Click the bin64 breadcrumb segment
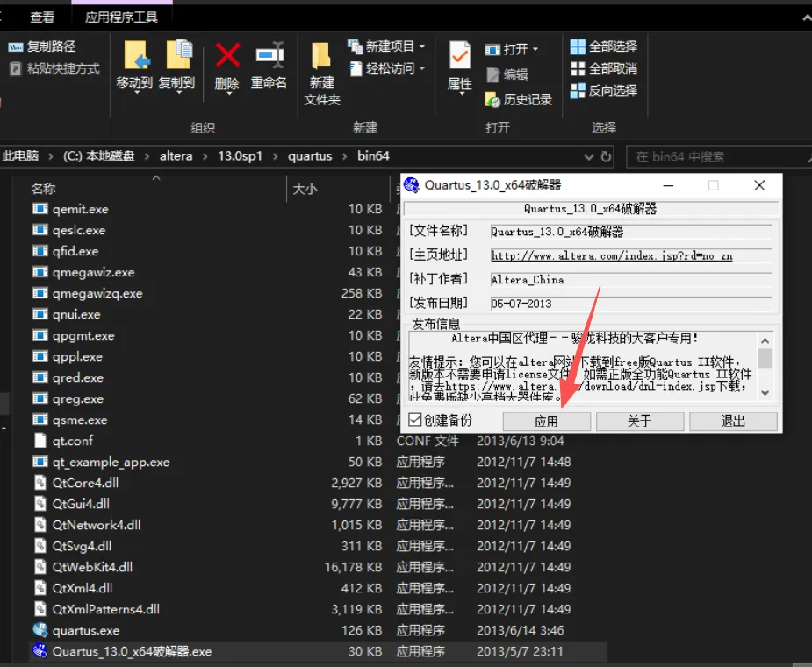The image size is (812, 667). click(373, 156)
